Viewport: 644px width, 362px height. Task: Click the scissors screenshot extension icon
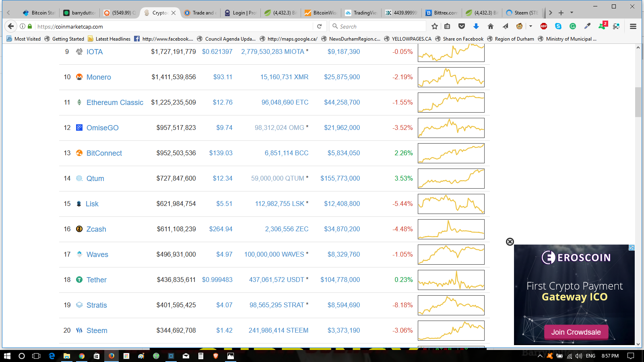coord(616,26)
